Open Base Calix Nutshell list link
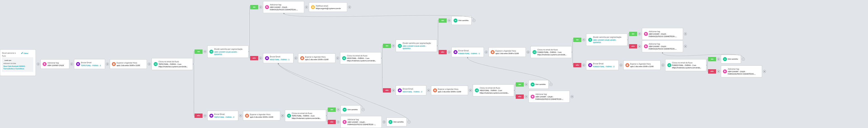The height and width of the screenshot is (128, 868). click(14, 67)
